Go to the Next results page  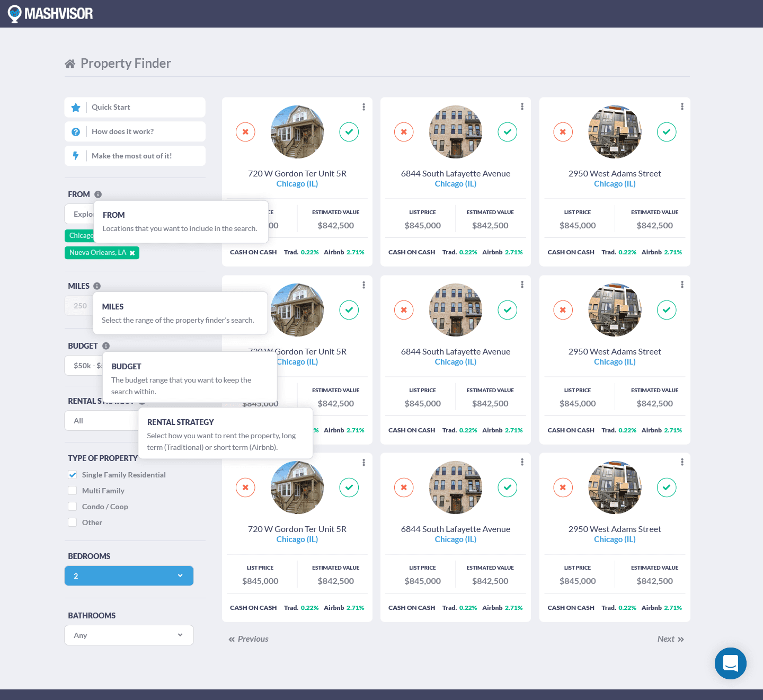(670, 639)
